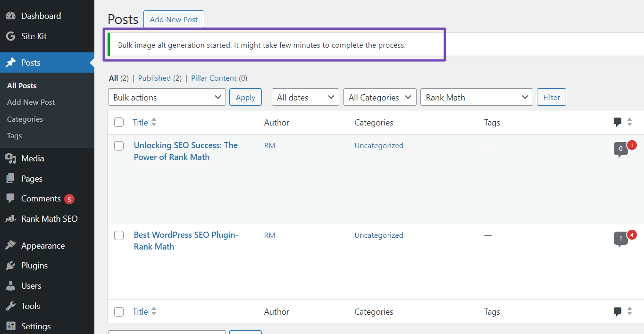Screen dimensions: 644x334
Task: Open the 1 comment bubble for Best WordPress SEO Plugin
Action: 620,239
